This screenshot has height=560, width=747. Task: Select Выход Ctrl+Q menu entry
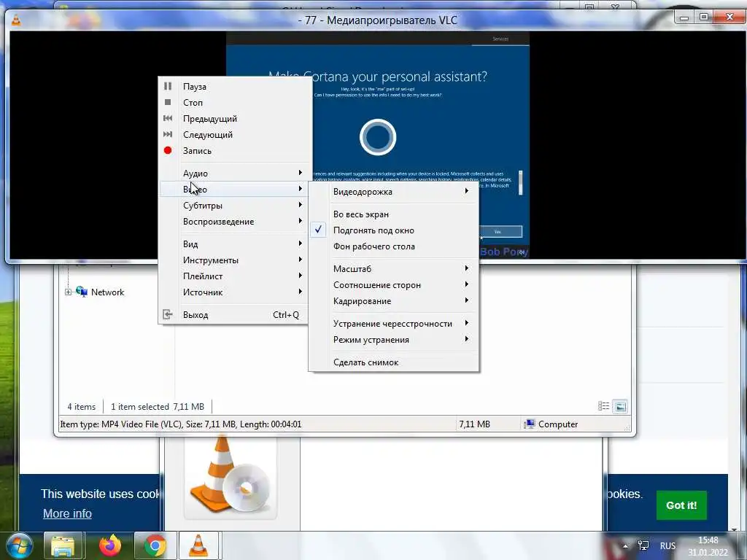233,314
